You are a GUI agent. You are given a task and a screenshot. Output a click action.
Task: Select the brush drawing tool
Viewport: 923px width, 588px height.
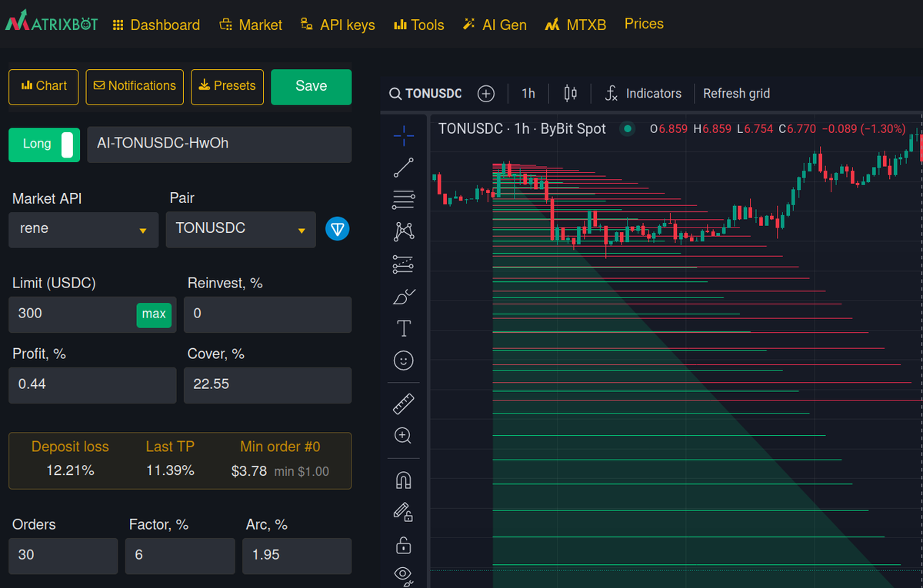pos(403,296)
